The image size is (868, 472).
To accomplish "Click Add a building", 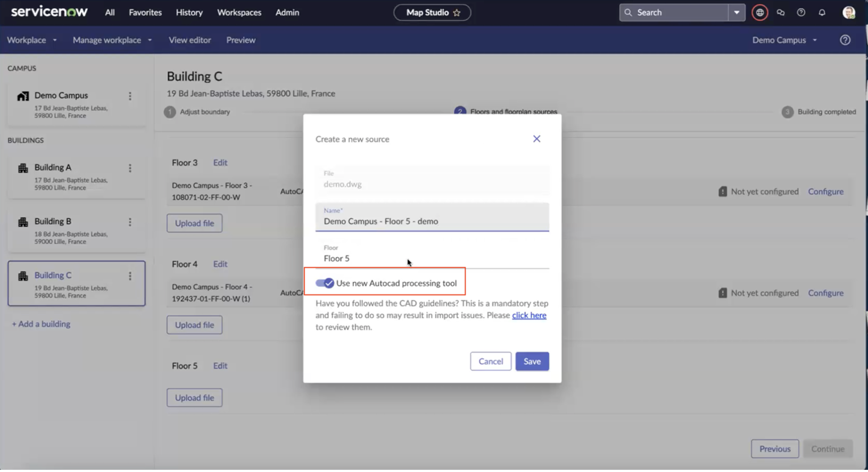I will (x=41, y=324).
